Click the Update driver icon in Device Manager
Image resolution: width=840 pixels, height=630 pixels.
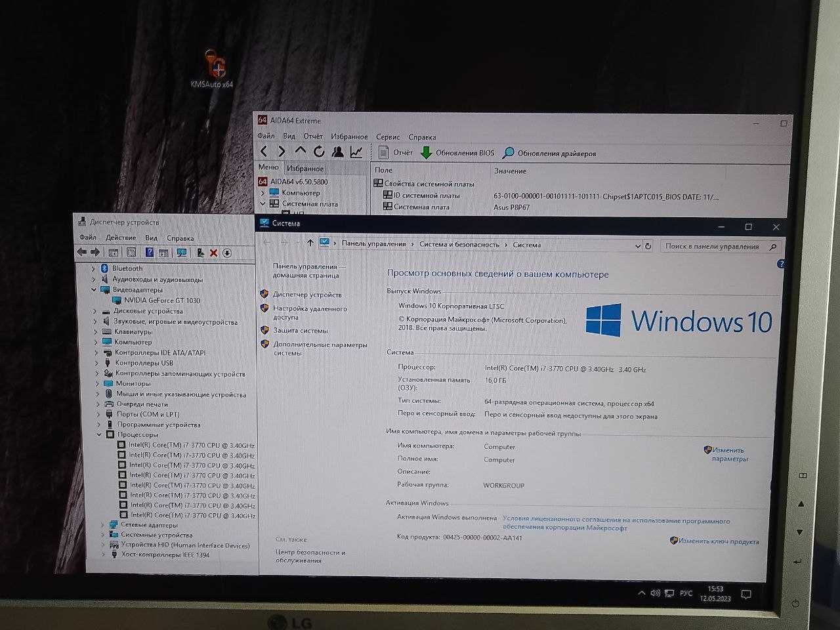tap(200, 253)
